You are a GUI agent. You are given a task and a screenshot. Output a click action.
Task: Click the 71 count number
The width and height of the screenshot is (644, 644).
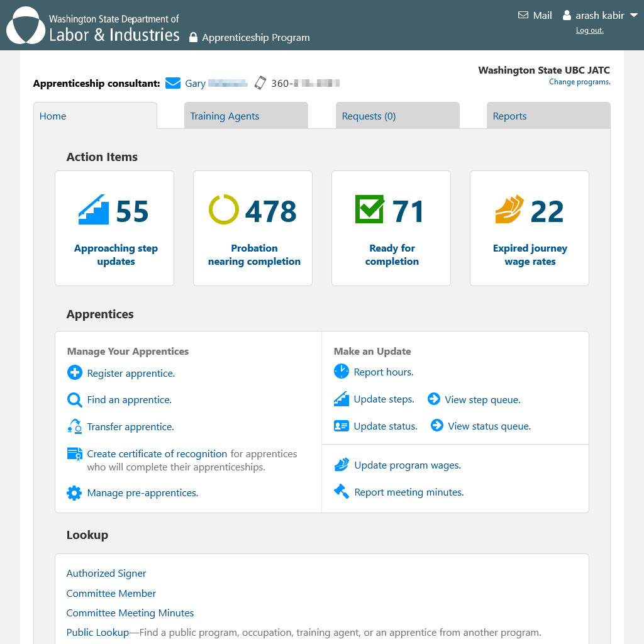click(x=408, y=211)
